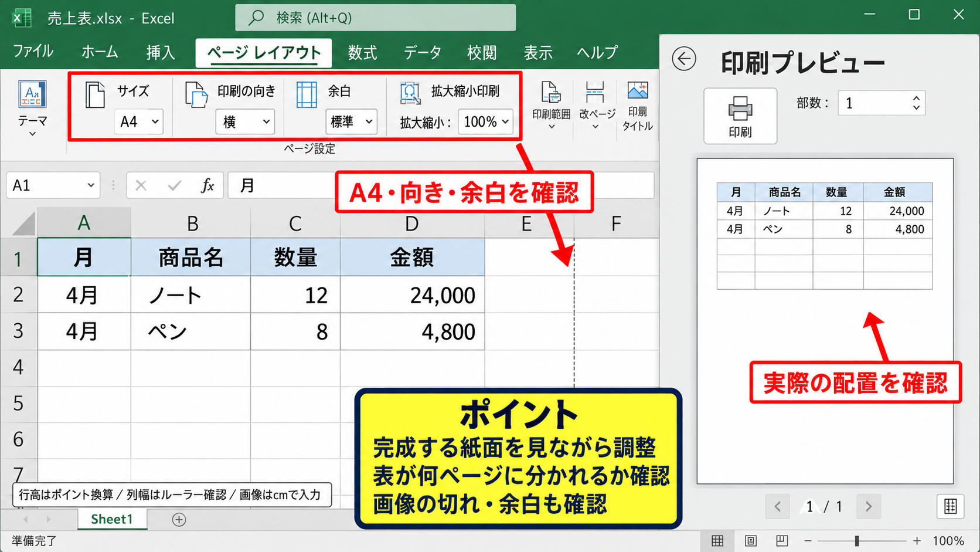The image size is (980, 552).
Task: Open the ホーム tab
Action: click(100, 52)
